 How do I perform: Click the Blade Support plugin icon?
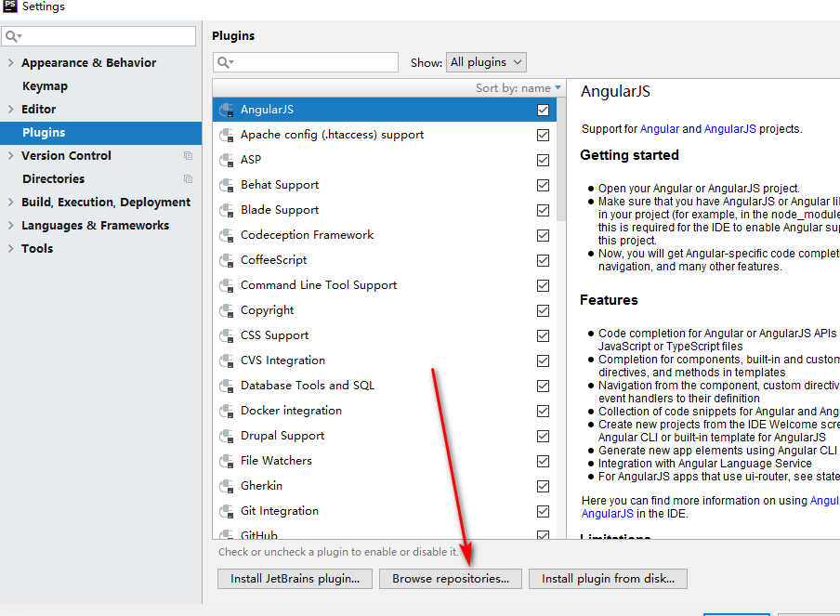point(227,210)
